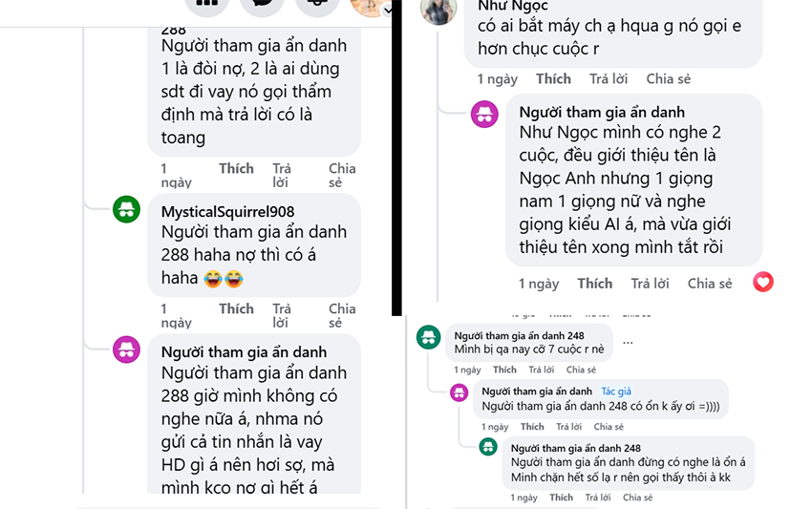Image resolution: width=812 pixels, height=509 pixels.
Task: Click green avatar beside "Mình bị qa nay" comment
Action: (429, 336)
